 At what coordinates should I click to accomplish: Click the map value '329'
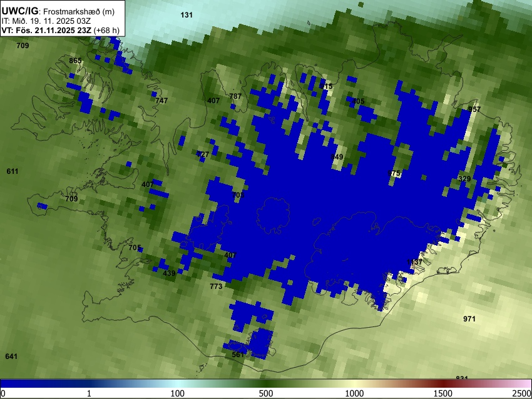(x=464, y=179)
